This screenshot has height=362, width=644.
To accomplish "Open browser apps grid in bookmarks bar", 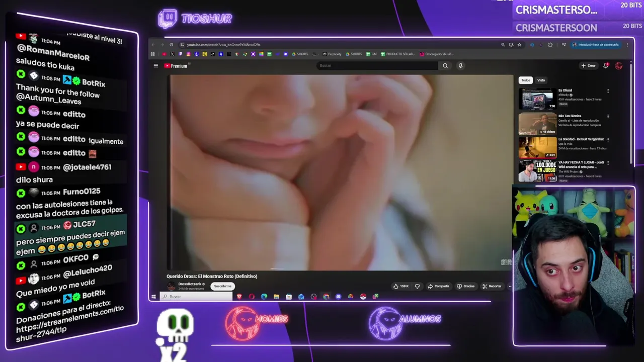I will tap(152, 54).
